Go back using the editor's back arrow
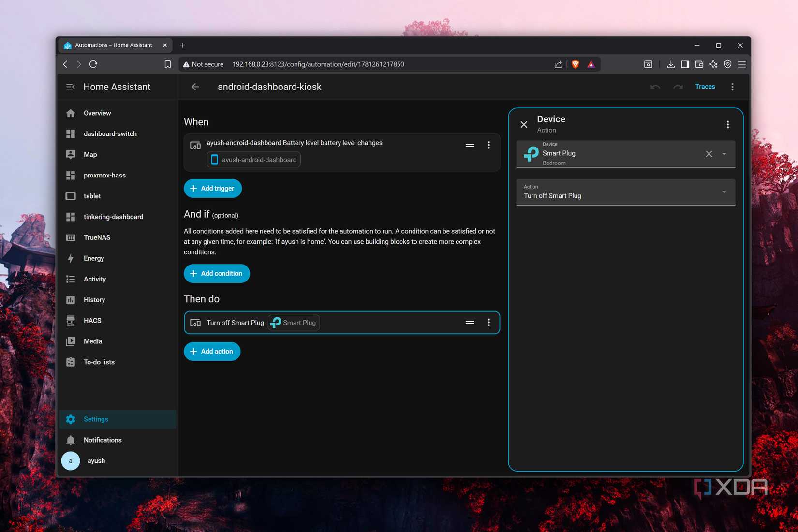Screen dimensions: 798x532 coord(195,87)
